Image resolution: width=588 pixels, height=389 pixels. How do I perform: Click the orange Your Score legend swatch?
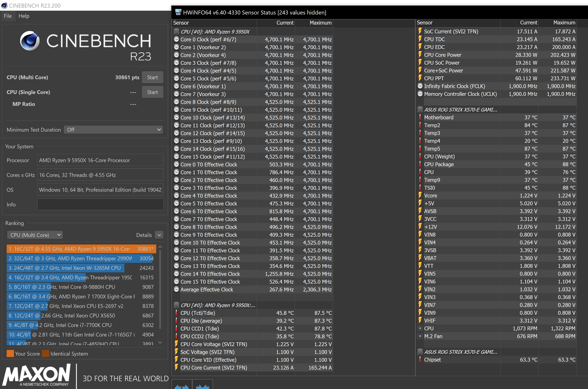10,354
